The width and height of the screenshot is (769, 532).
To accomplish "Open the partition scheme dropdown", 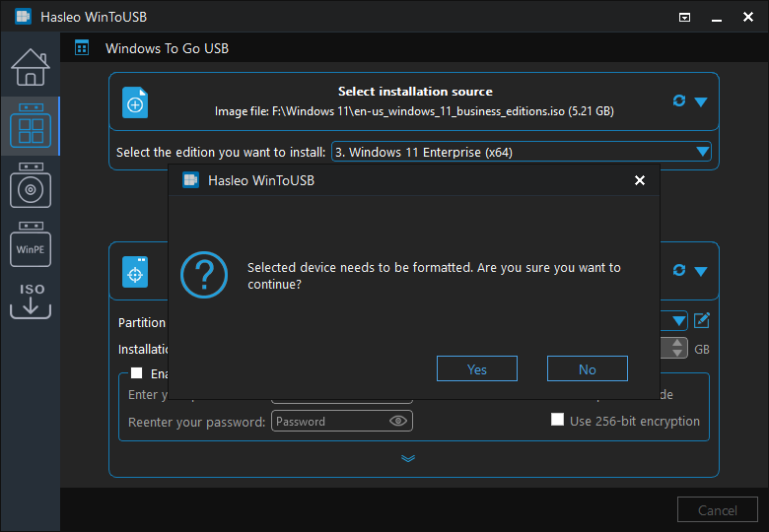I will click(678, 321).
